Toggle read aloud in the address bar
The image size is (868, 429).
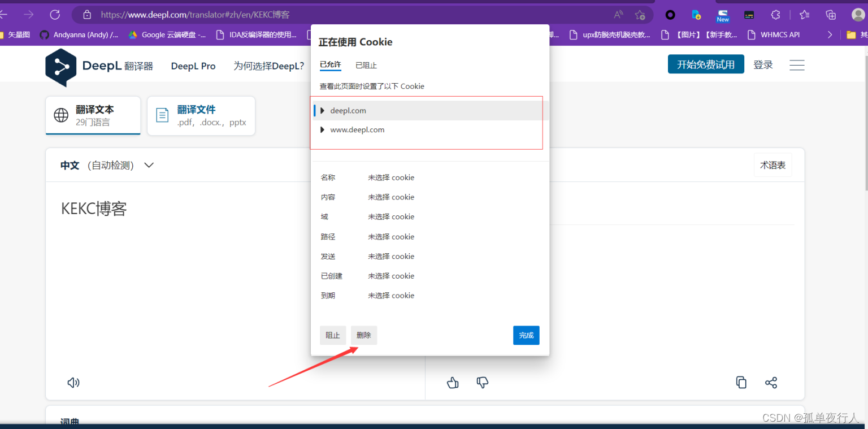coord(618,14)
